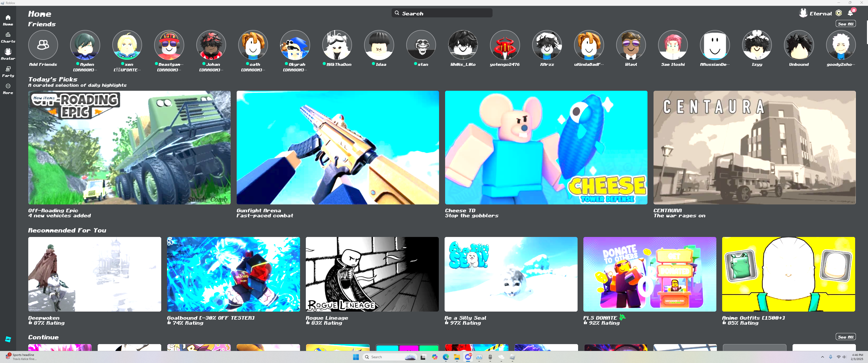The width and height of the screenshot is (868, 363).
Task: Open friend XArzz's avatar
Action: click(x=547, y=45)
